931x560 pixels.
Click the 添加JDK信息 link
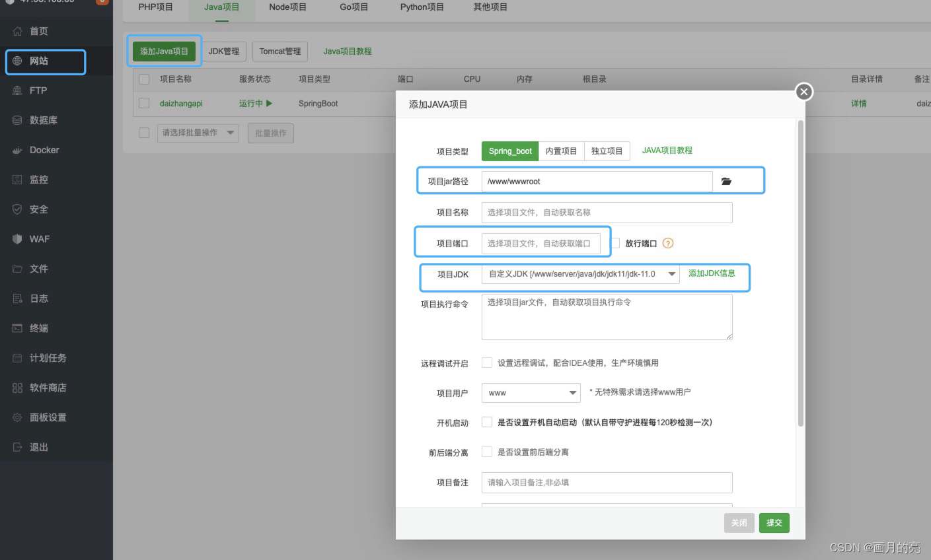[x=713, y=272]
